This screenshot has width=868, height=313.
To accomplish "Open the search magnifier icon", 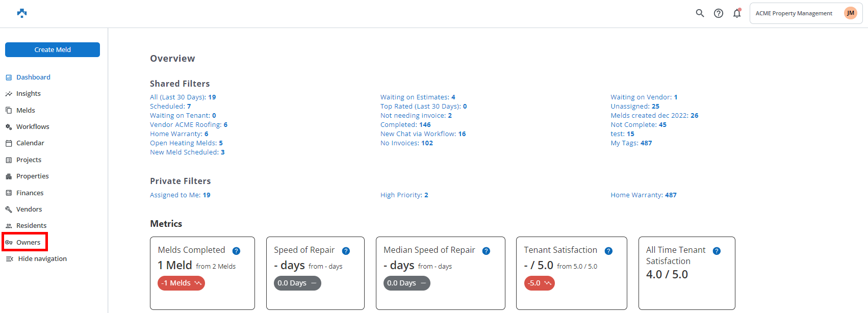I will pyautogui.click(x=700, y=13).
